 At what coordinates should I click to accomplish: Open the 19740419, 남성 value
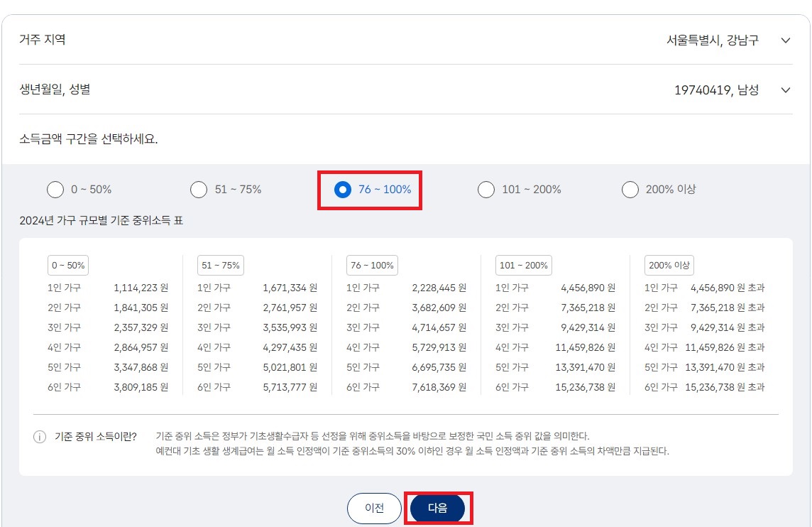[x=717, y=90]
